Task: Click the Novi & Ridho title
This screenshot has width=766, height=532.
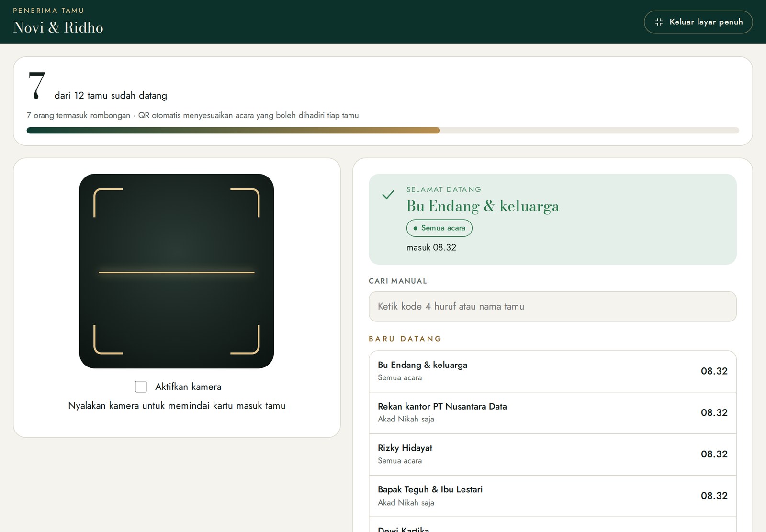Action: tap(58, 27)
